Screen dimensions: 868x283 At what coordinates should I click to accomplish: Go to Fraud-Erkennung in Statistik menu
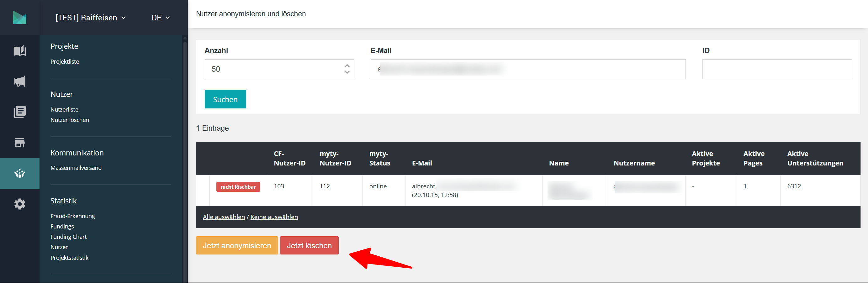(x=72, y=216)
